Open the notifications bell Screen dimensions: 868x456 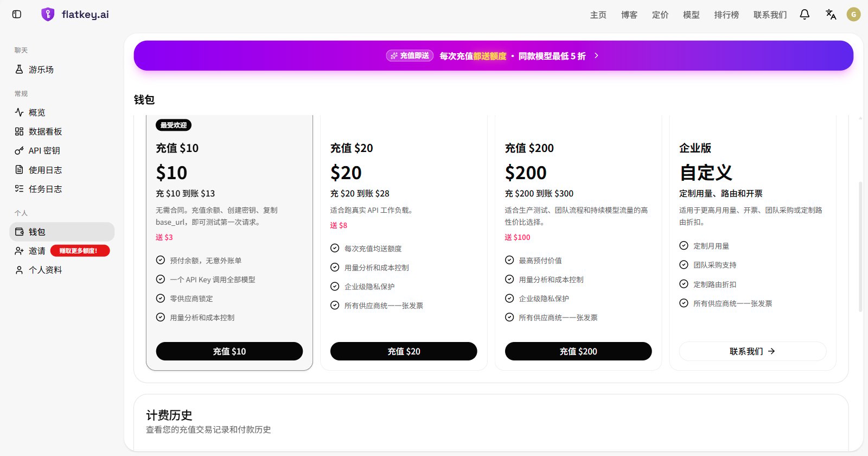point(805,15)
